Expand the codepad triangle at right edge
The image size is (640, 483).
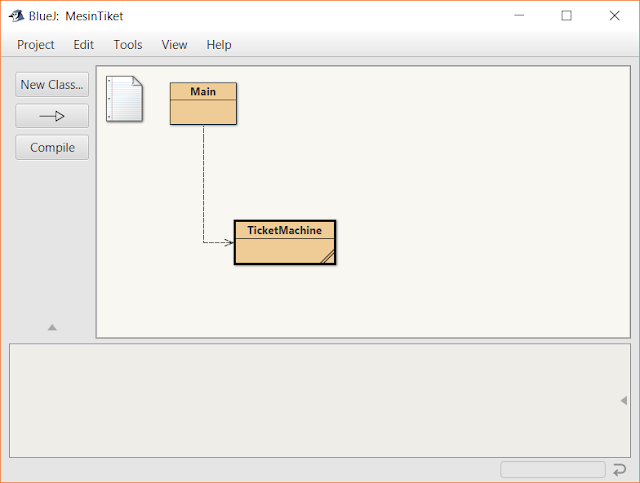coord(624,401)
